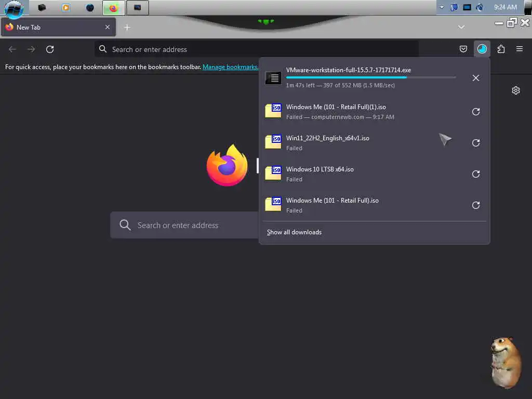Click the iso icon of Win11_22H2_English_x64v1.iso

(x=273, y=142)
